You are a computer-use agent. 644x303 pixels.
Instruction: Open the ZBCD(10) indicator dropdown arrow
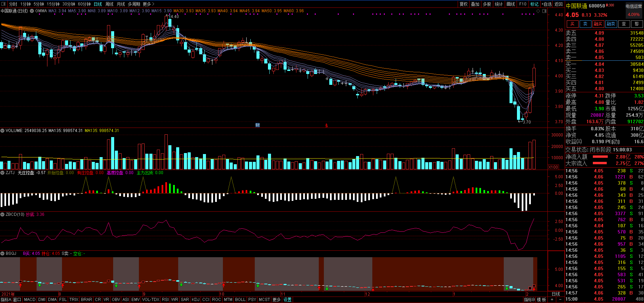click(x=2, y=214)
